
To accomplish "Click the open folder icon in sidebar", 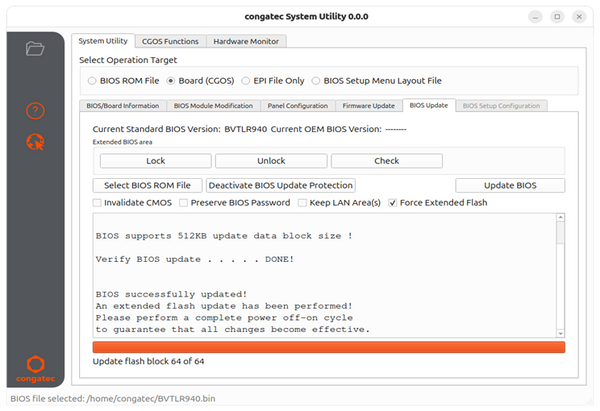I will point(36,48).
